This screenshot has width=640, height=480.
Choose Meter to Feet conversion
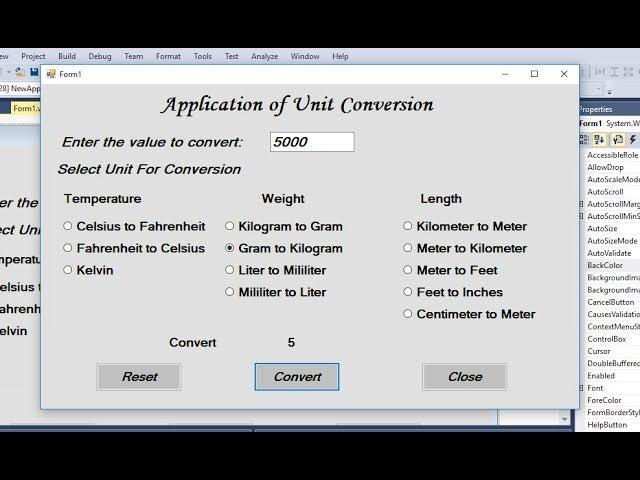(408, 271)
